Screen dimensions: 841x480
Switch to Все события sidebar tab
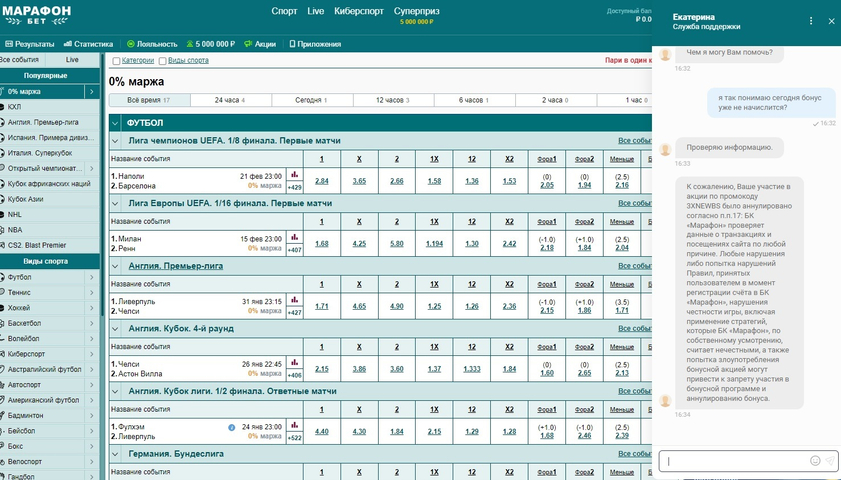pyautogui.click(x=19, y=60)
